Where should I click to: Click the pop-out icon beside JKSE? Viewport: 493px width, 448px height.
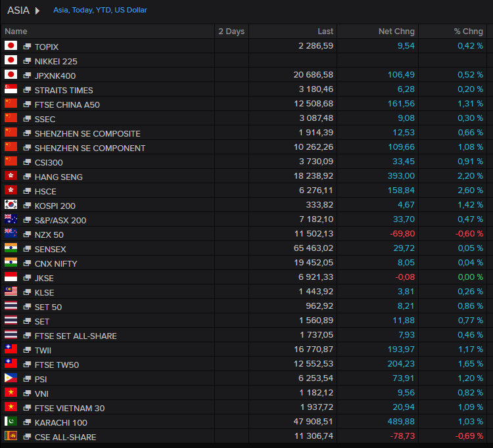click(27, 278)
